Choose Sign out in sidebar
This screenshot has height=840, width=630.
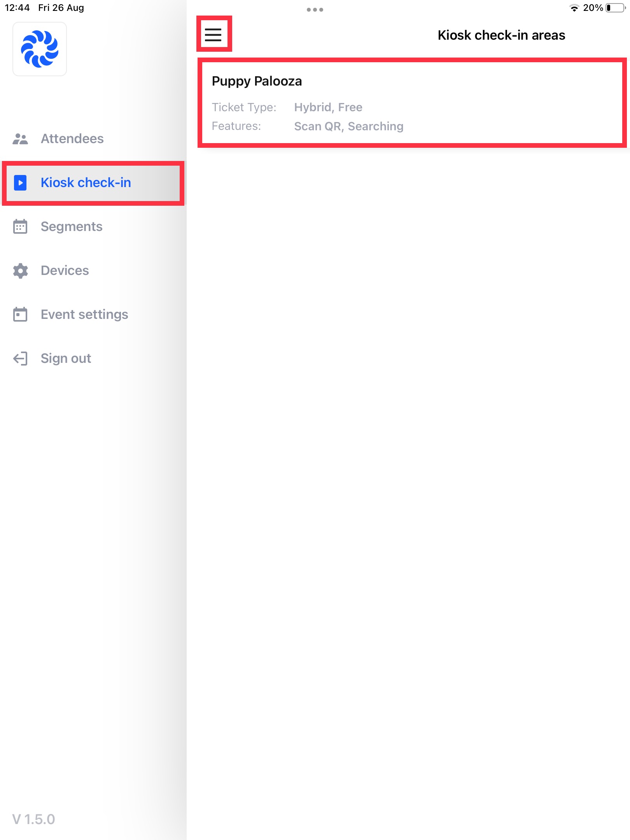pyautogui.click(x=93, y=359)
